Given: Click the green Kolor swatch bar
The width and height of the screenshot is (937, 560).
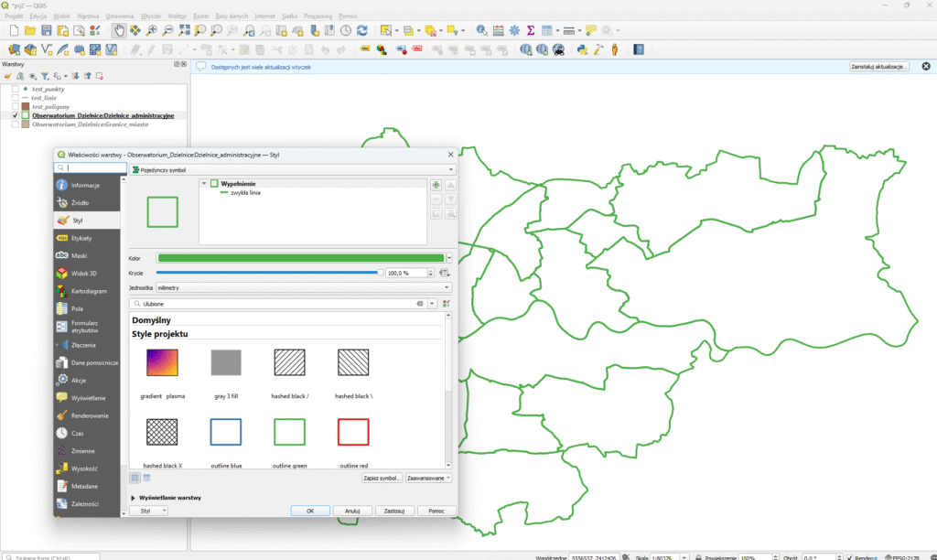Looking at the screenshot, I should coord(300,259).
